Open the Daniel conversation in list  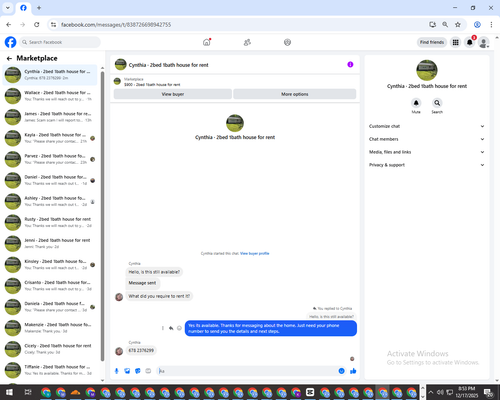(x=50, y=180)
